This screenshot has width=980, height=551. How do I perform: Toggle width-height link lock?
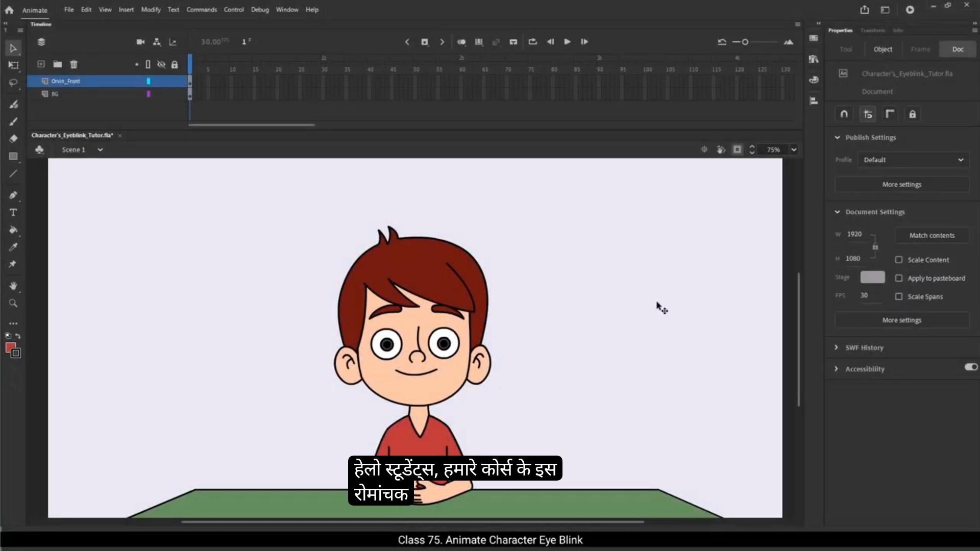coord(875,247)
